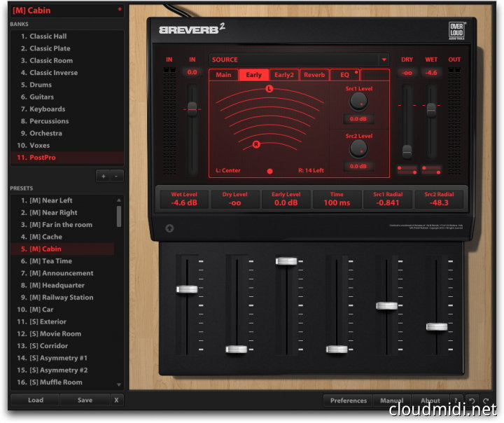
Task: Toggle the switch under WET fader
Action: (431, 170)
